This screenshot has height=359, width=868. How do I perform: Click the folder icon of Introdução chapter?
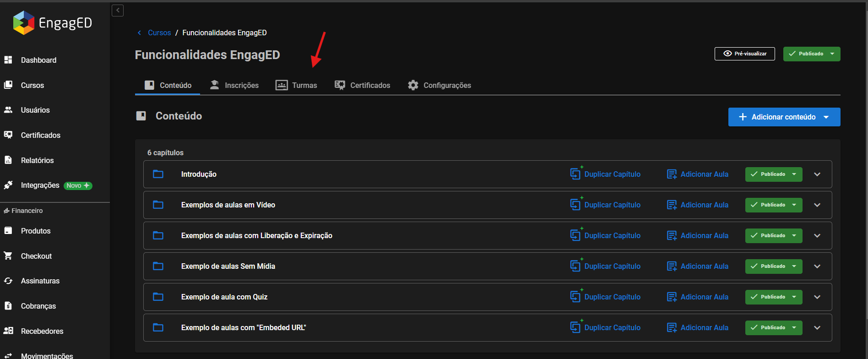click(x=158, y=174)
